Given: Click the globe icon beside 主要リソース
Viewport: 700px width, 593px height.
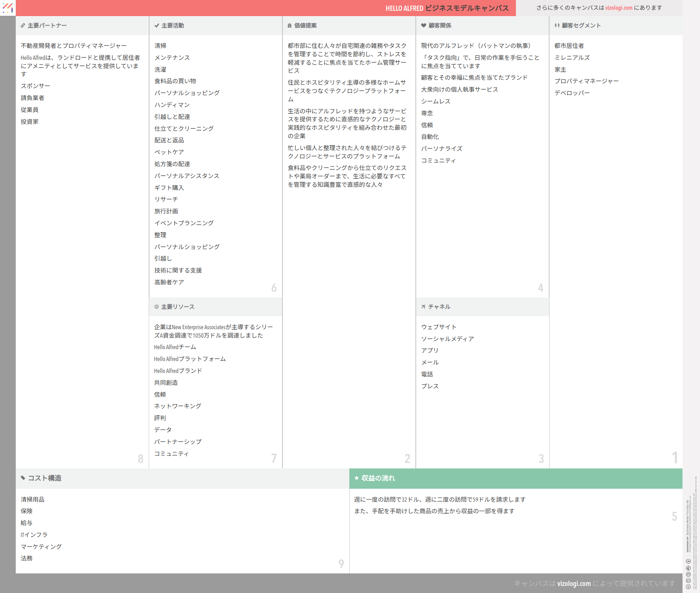Looking at the screenshot, I should [x=156, y=307].
